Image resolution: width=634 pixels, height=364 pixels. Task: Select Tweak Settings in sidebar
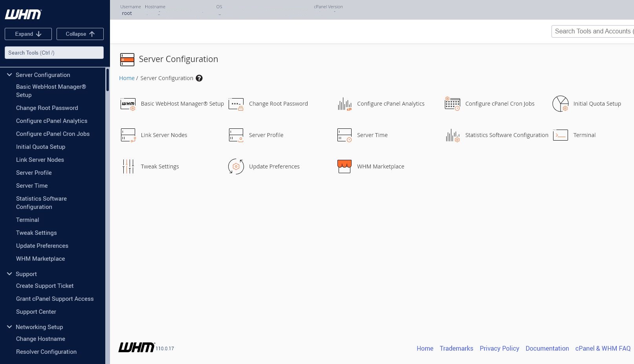pyautogui.click(x=37, y=233)
